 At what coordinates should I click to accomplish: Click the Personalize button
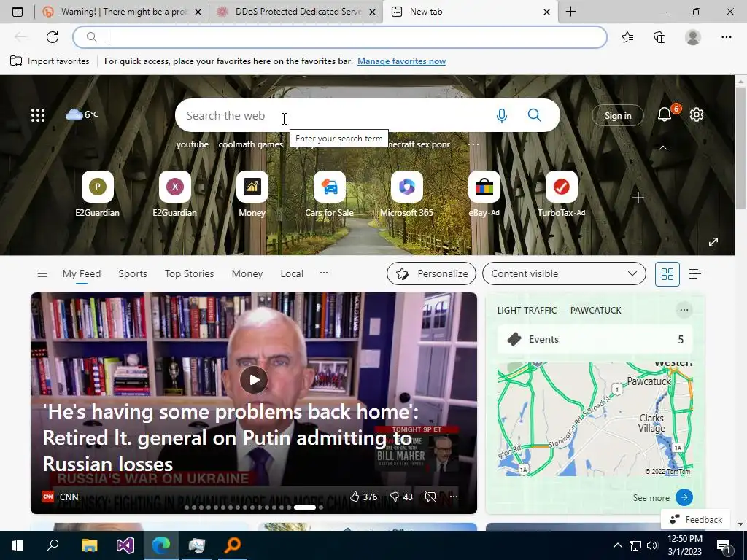[431, 274]
